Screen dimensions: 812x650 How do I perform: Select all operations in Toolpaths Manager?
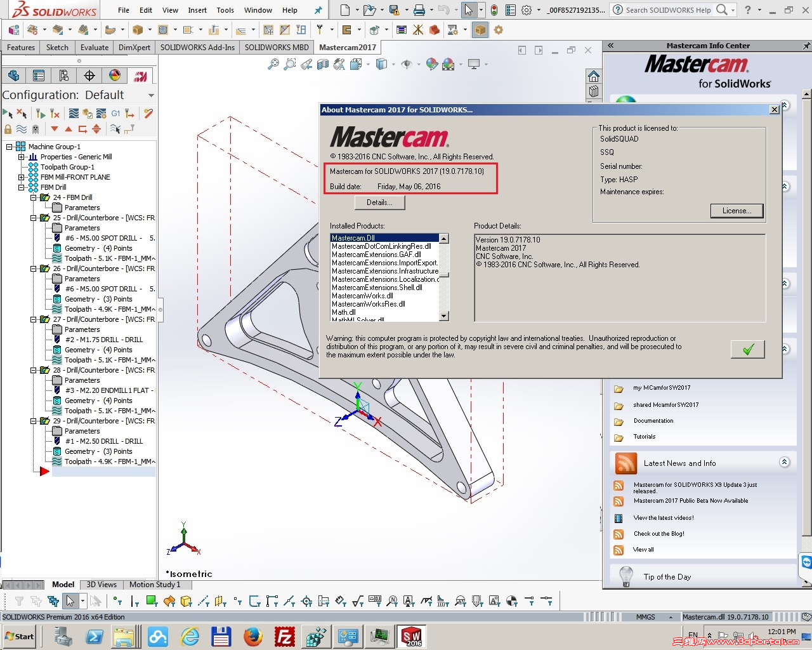coord(8,114)
